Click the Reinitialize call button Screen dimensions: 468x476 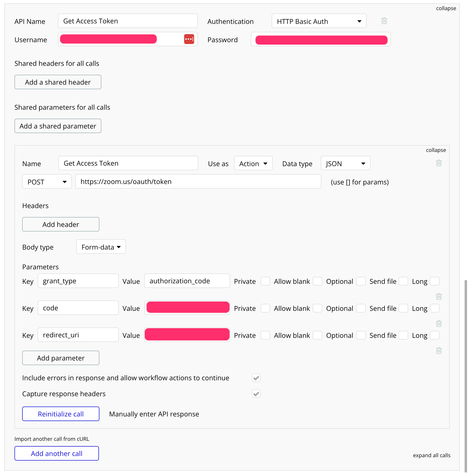[x=61, y=414]
